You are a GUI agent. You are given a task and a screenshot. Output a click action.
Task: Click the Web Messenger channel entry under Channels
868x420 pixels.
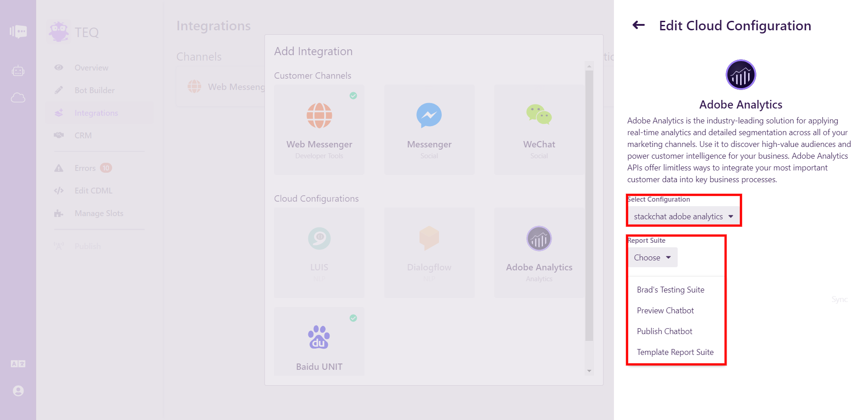pyautogui.click(x=226, y=87)
